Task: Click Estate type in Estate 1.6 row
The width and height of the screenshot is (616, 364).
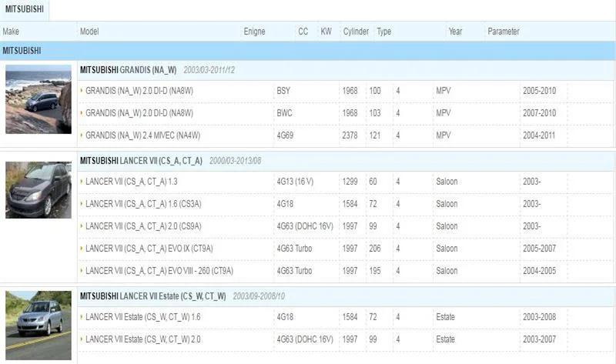Action: coord(445,317)
